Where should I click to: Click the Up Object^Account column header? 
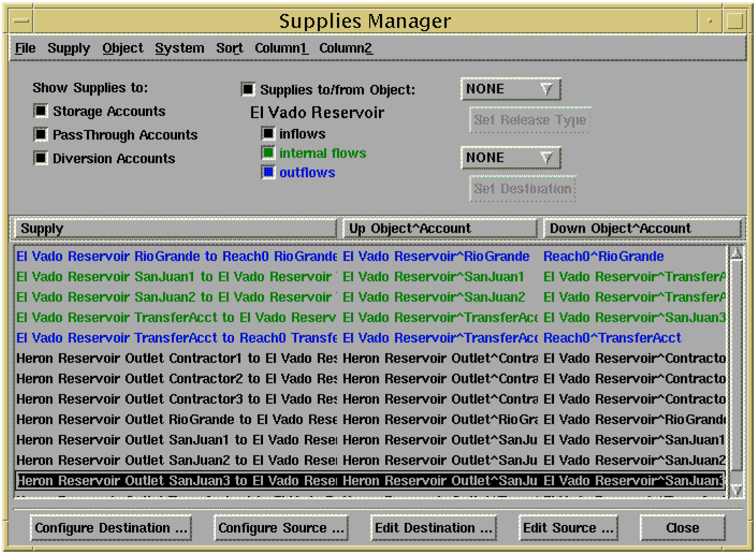pyautogui.click(x=439, y=228)
